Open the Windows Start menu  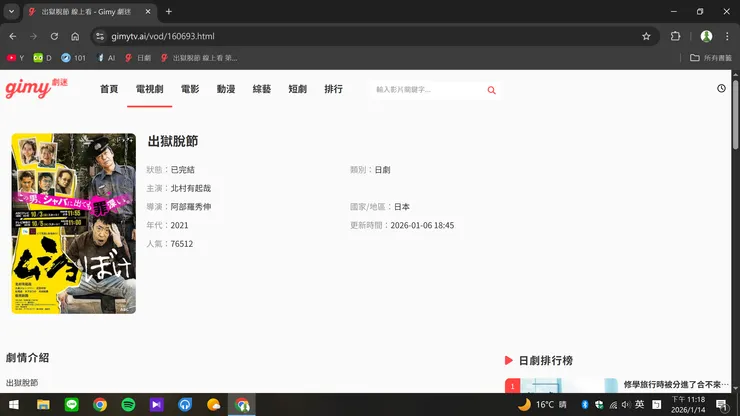[14, 405]
